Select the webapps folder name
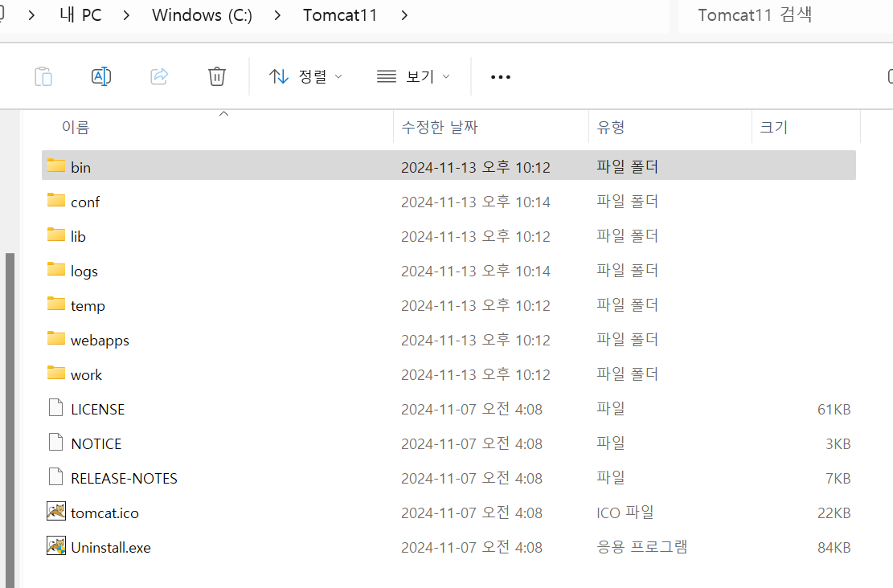Screen dimensions: 893x588 pos(100,341)
